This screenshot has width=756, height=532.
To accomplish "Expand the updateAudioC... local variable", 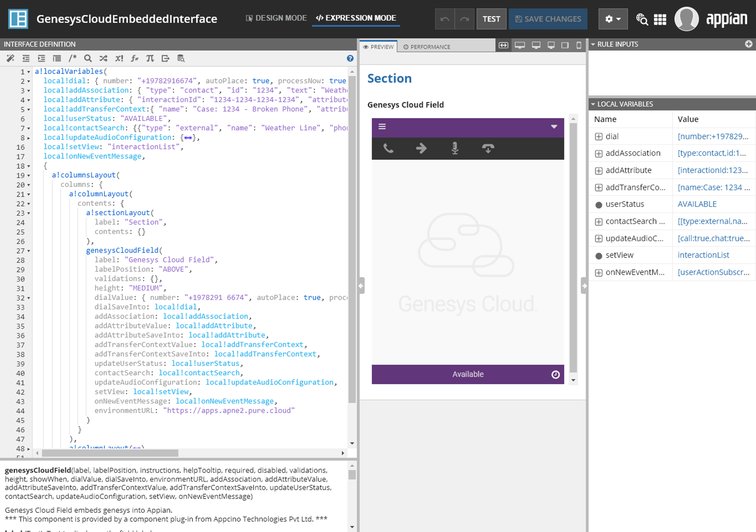I will coord(599,239).
